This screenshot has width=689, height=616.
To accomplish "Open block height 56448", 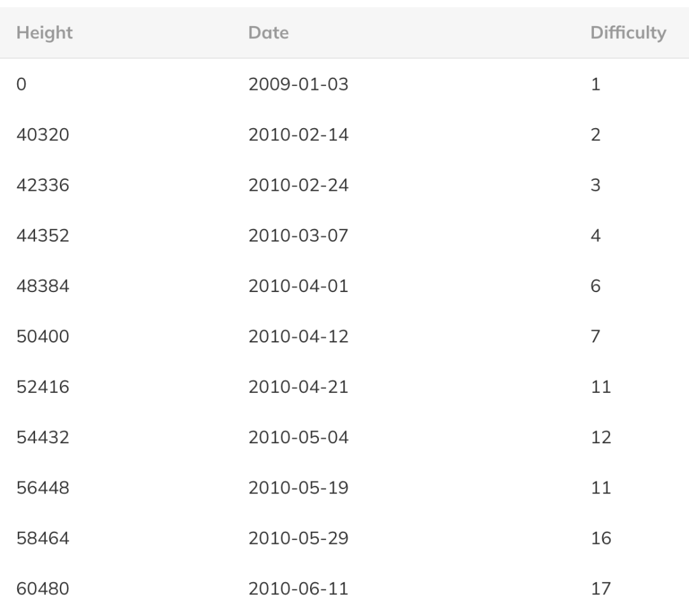I will coord(43,488).
